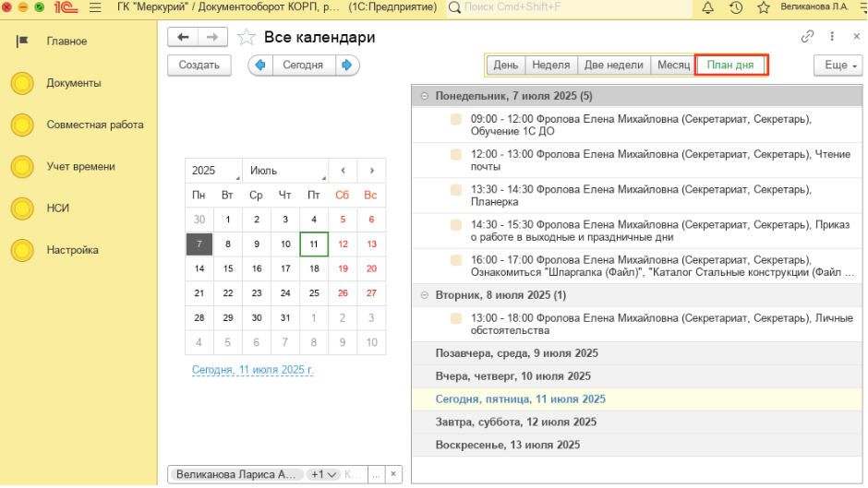The height and width of the screenshot is (488, 868).
Task: Go to previous period blue arrow
Action: point(259,65)
